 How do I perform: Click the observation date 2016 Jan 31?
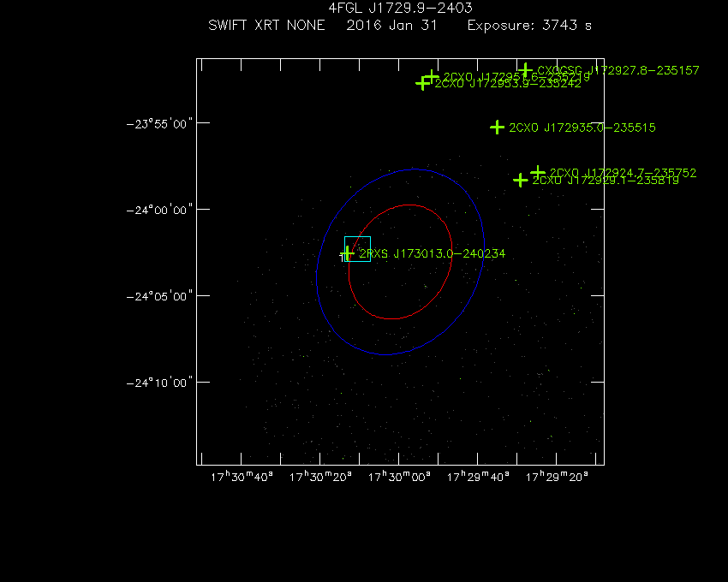[392, 25]
